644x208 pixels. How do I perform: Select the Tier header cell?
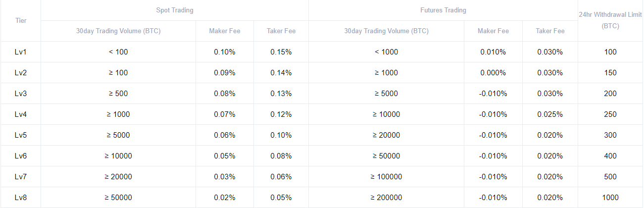[21, 21]
